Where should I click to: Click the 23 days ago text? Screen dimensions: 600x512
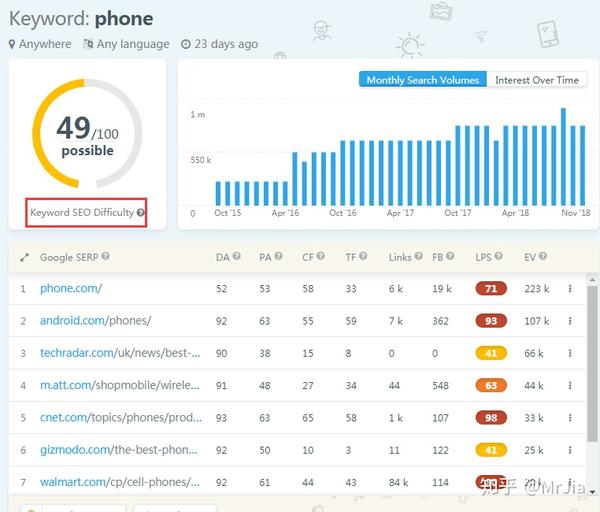pos(226,44)
